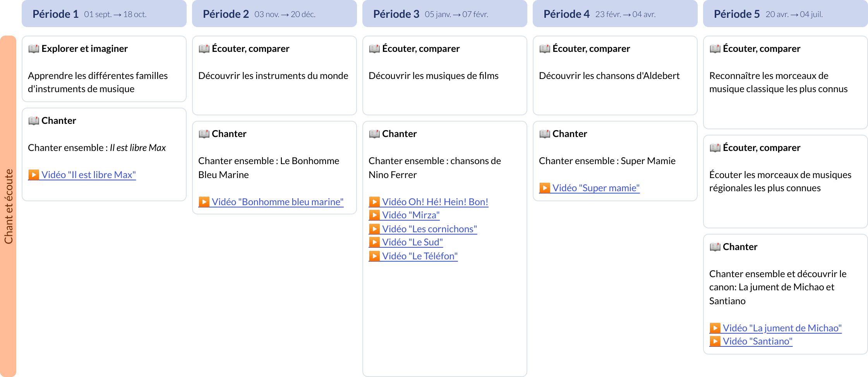Click the play icon next to "Santiano"
This screenshot has height=377, width=868.
[x=715, y=341]
